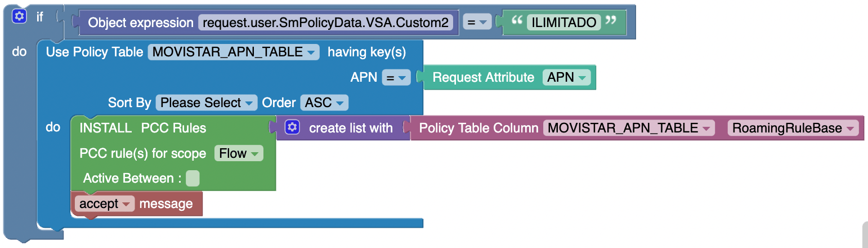This screenshot has height=248, width=868.
Task: Open the APN key operator dropdown
Action: point(396,78)
